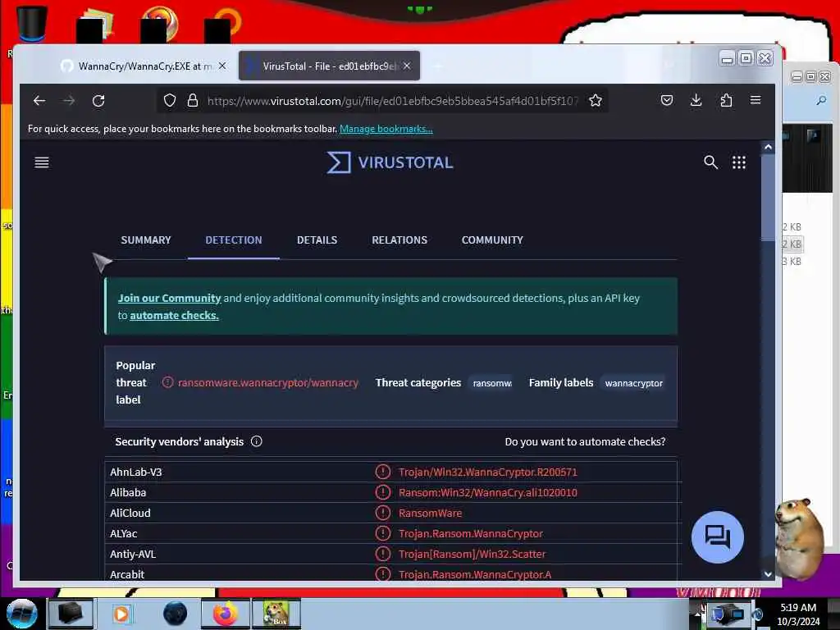This screenshot has height=630, width=840.
Task: Click the page scrollbar up arrow
Action: [768, 147]
